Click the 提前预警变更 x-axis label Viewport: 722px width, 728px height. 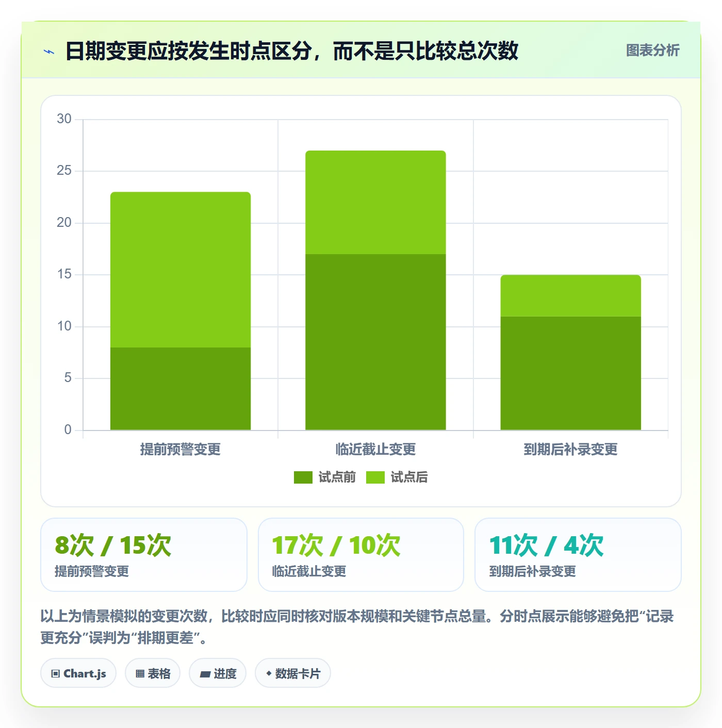click(x=180, y=450)
